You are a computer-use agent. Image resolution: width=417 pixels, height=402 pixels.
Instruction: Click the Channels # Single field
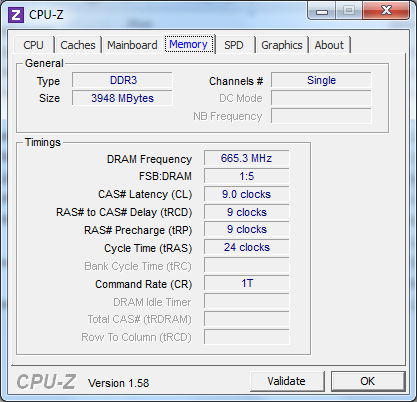pos(321,80)
